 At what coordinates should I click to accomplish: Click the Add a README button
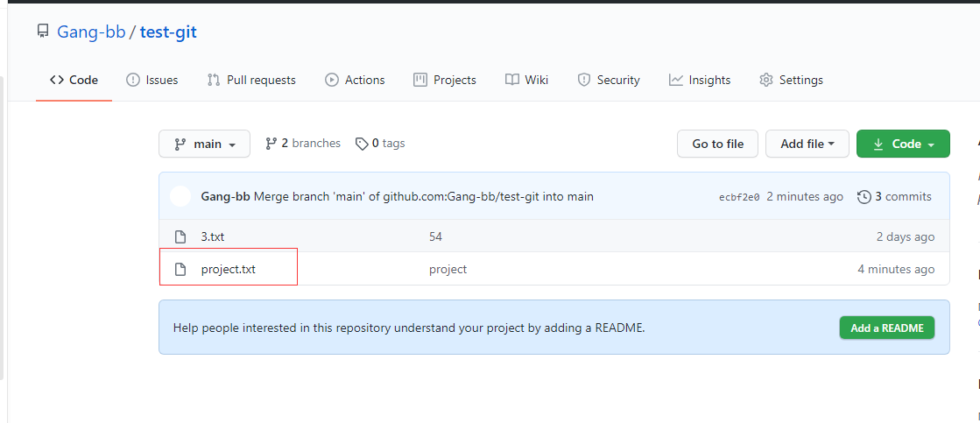click(887, 328)
